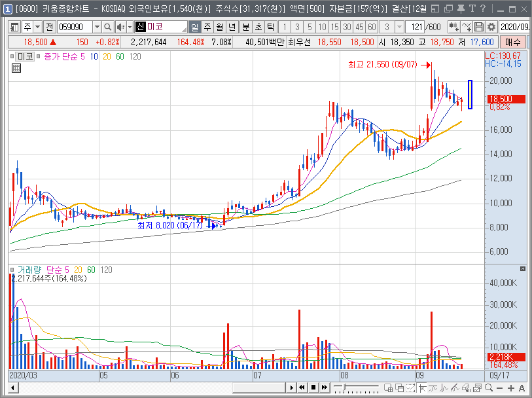Open the 주 market type dropdown arrow
Viewport: 532px width, 398px height.
[38, 27]
